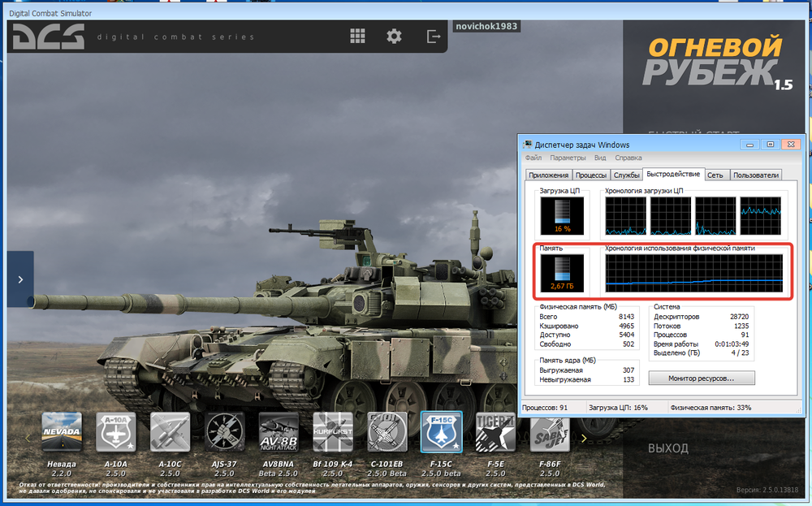
Task: Select the Bf 109 K-4 Kurfürst icon
Action: [x=333, y=432]
